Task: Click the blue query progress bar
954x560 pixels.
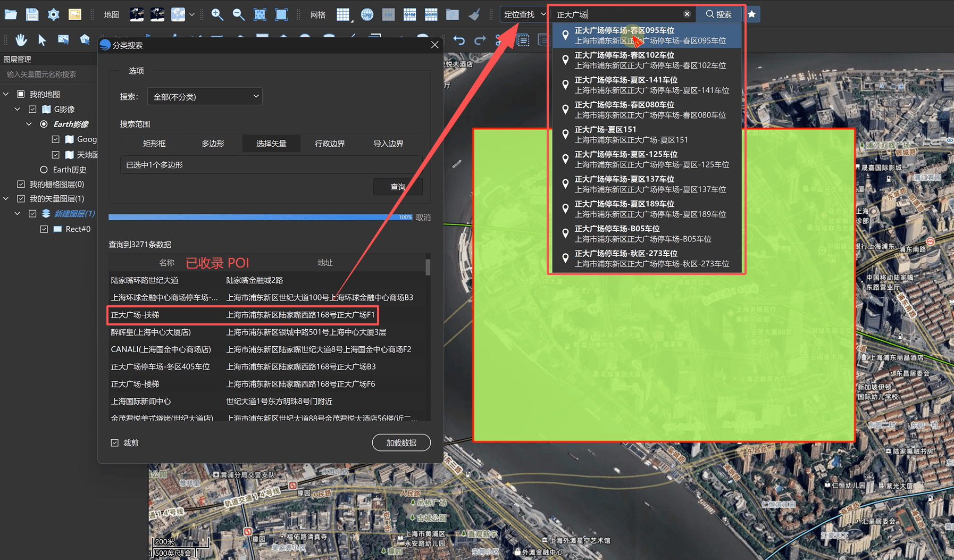Action: (x=261, y=217)
